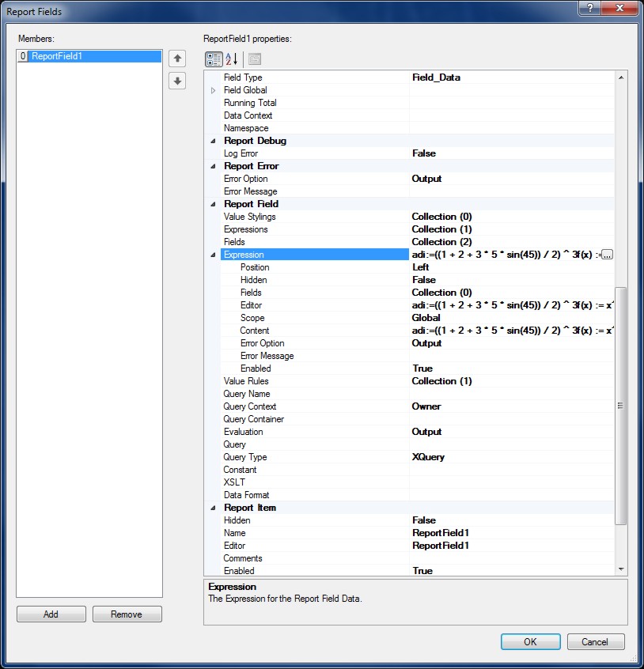The image size is (644, 669).
Task: Sort properties alphabetically
Action: point(232,59)
